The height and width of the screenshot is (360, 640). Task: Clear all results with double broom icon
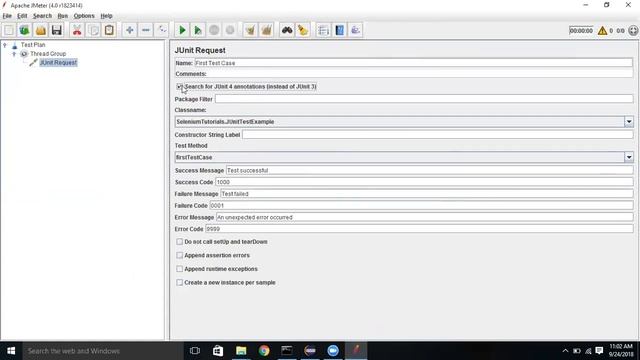(x=267, y=30)
